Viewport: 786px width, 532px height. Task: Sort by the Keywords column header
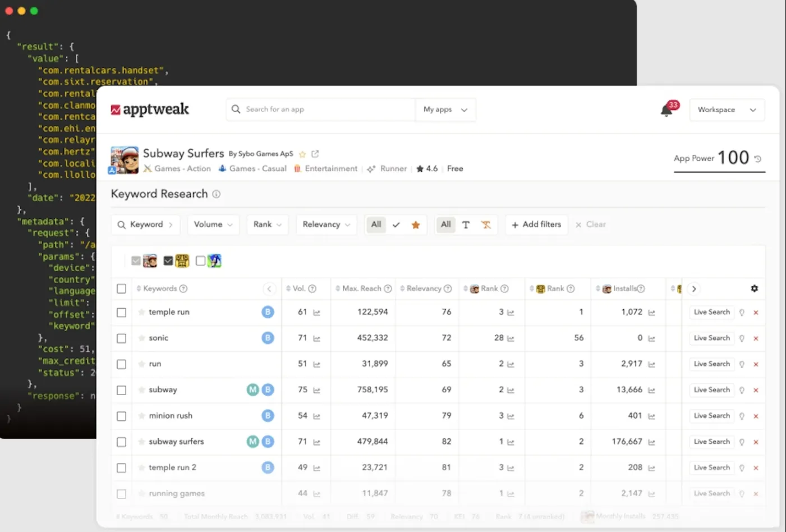[x=160, y=288]
